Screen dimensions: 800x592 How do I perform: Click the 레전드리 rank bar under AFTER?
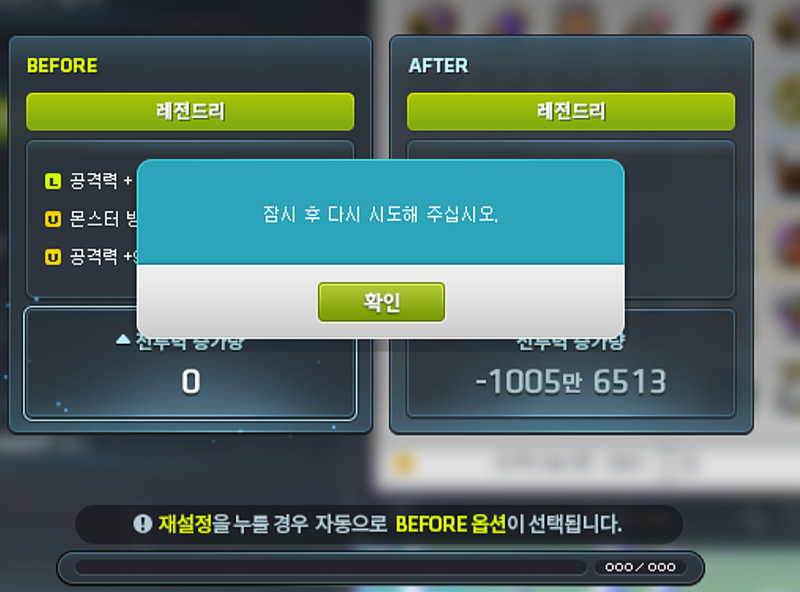coord(571,111)
